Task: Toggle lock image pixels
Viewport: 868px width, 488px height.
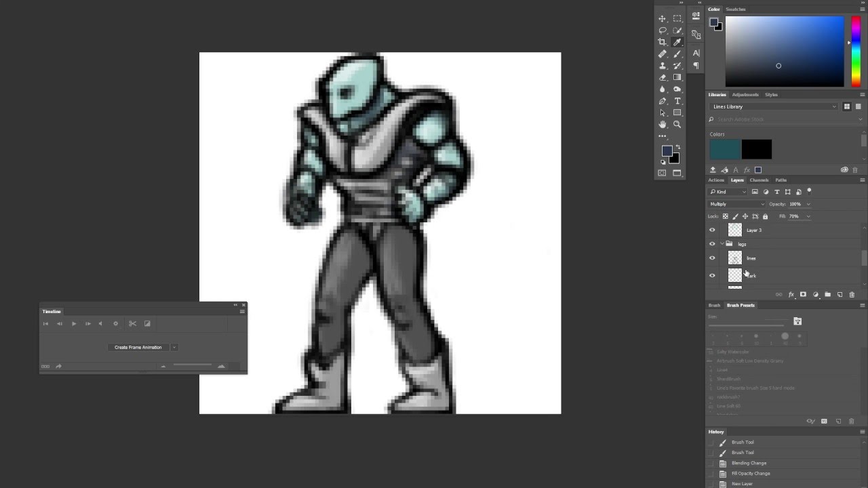Action: (x=735, y=216)
